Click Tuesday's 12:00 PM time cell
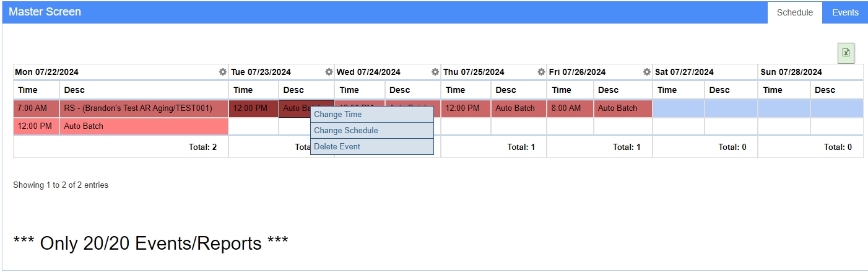Image resolution: width=868 pixels, height=272 pixels. (x=254, y=108)
